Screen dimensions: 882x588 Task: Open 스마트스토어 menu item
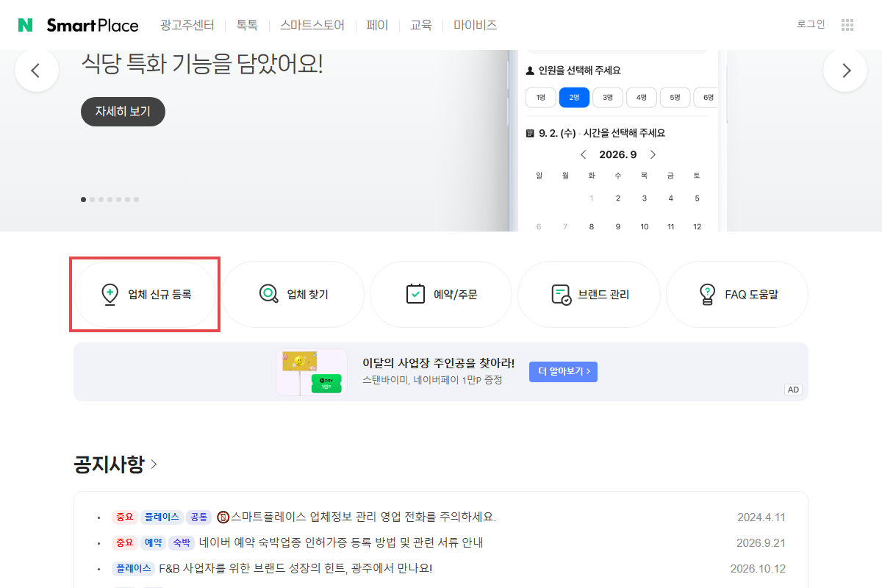tap(312, 25)
